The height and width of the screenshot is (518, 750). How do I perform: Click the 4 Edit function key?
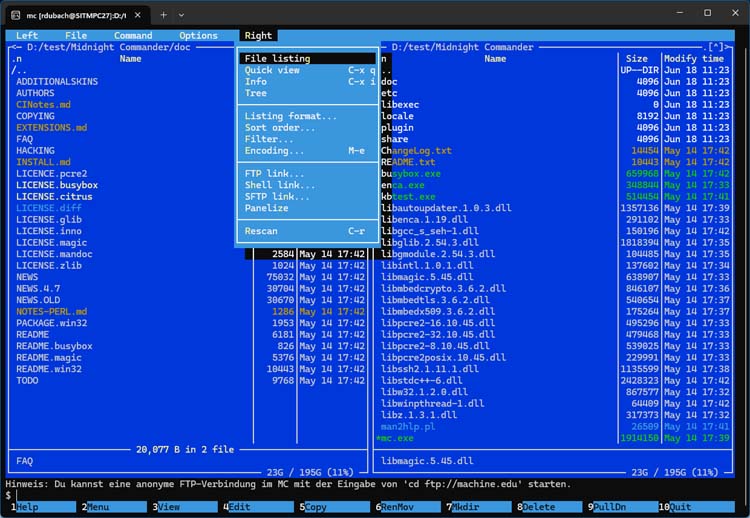(258, 507)
